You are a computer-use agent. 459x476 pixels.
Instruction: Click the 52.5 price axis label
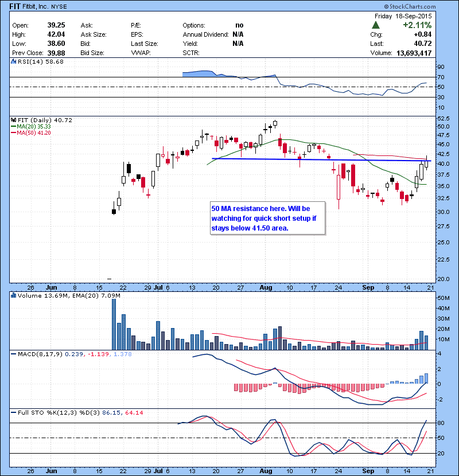pos(443,118)
